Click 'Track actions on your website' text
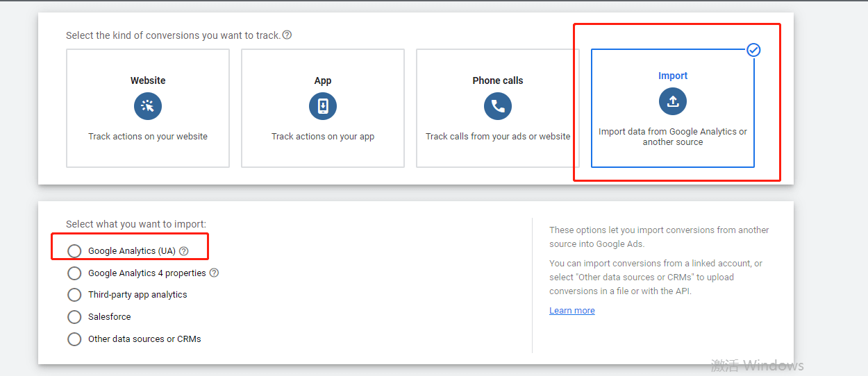This screenshot has width=868, height=376. (x=148, y=137)
